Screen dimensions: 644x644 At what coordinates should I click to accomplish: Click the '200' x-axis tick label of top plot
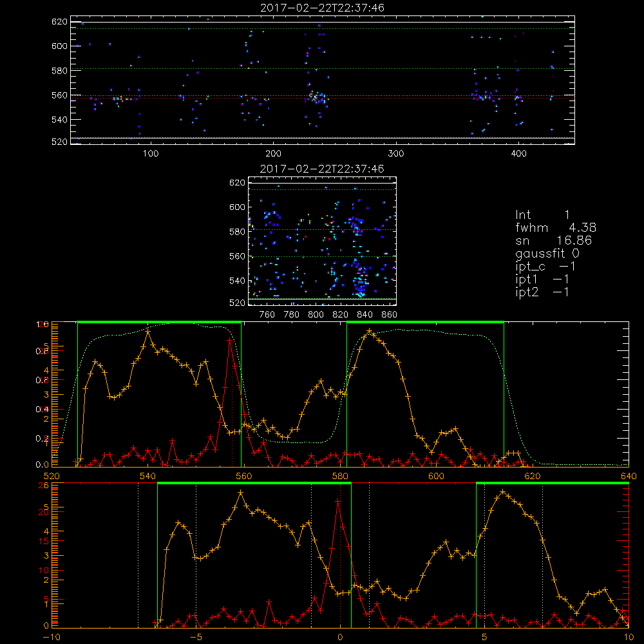point(273,154)
